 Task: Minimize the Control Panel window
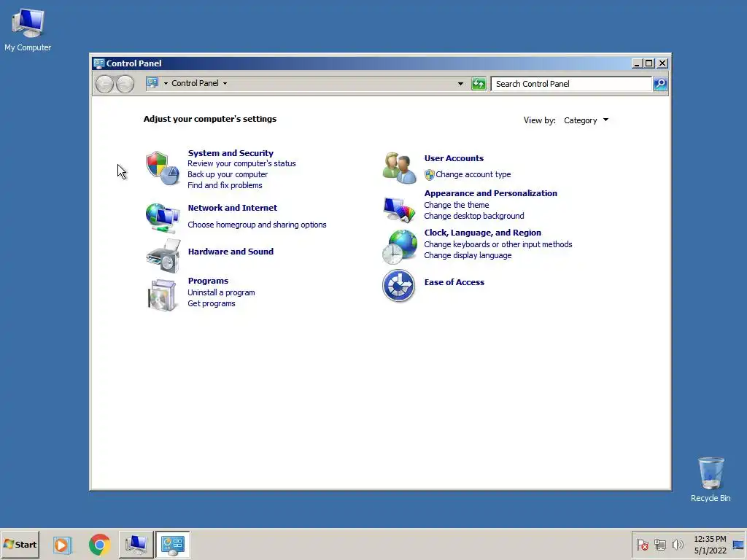coord(636,63)
